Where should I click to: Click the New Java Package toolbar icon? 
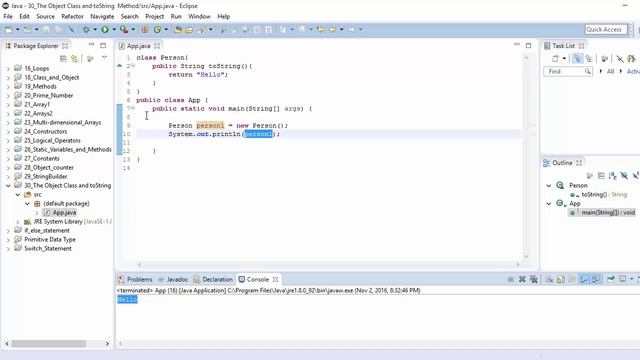tap(144, 29)
